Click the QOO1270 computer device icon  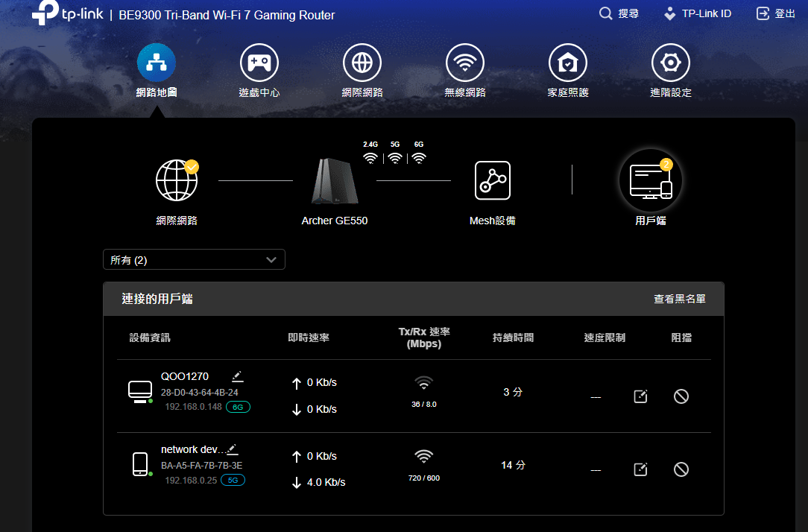pos(139,392)
